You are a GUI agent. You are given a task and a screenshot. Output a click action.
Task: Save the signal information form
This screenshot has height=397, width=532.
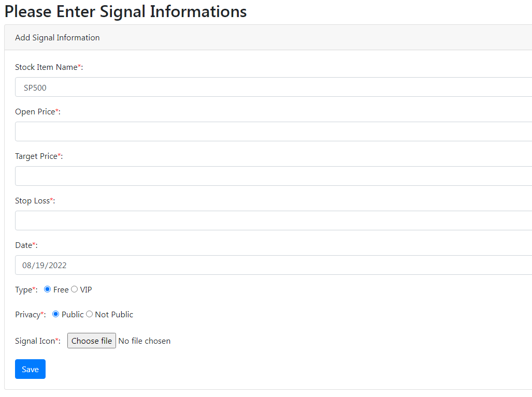[30, 369]
